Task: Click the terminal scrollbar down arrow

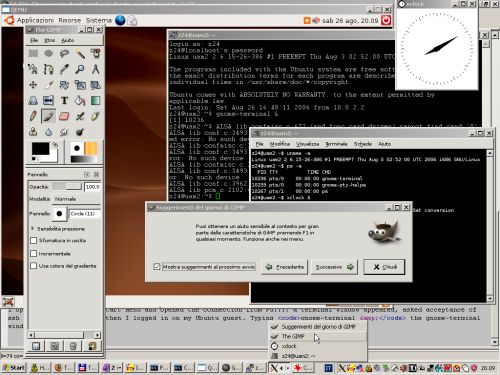Action: (489, 299)
